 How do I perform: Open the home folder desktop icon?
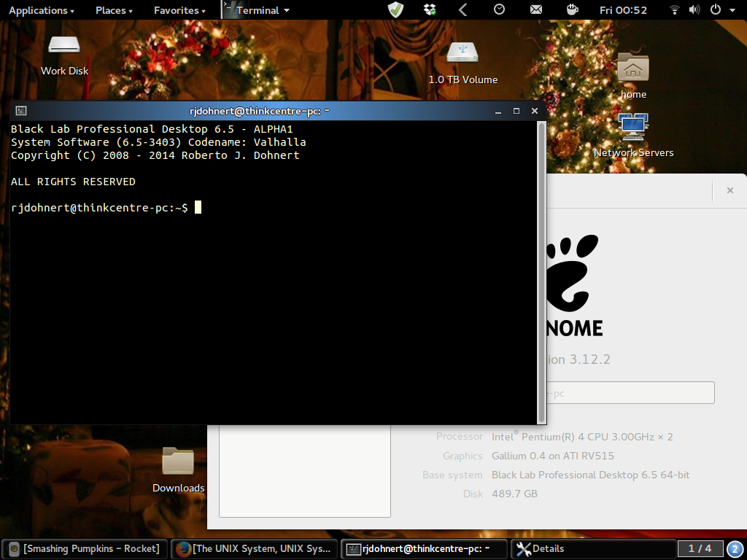point(633,67)
